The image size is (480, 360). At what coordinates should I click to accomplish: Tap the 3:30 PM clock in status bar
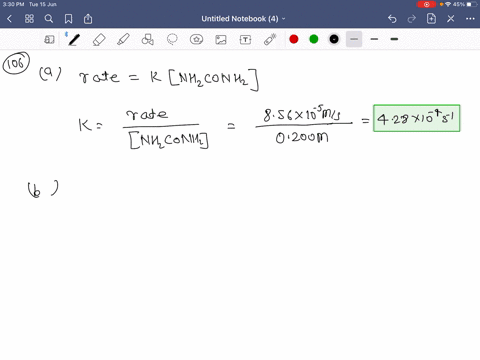[x=13, y=4]
